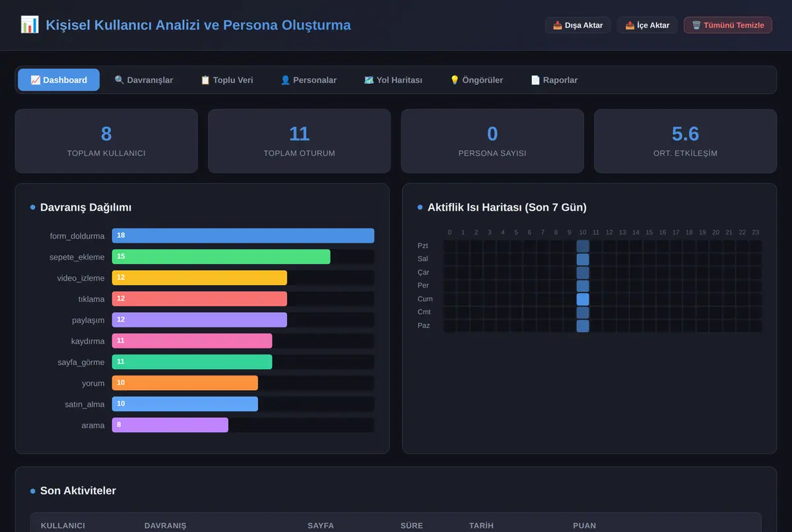Click the sepete_ekleme bar showing 15
This screenshot has height=532, width=792.
click(221, 257)
